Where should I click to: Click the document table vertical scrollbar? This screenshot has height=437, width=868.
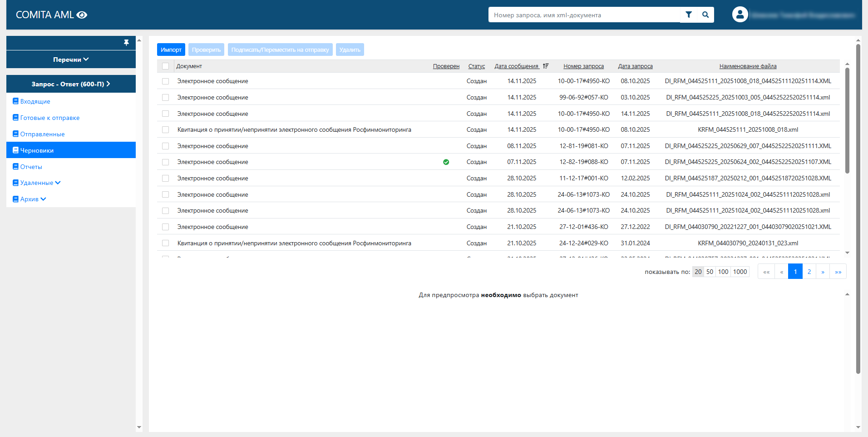(847, 120)
